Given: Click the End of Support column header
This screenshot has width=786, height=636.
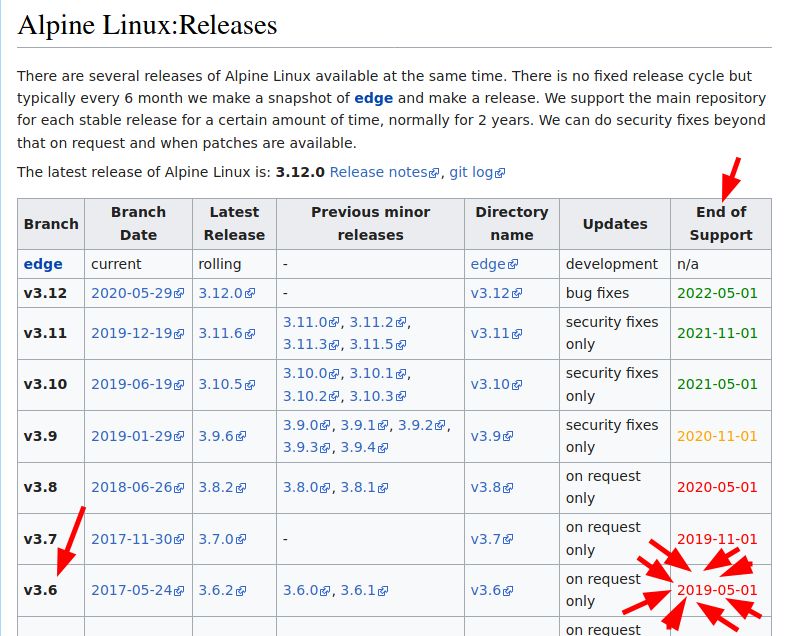Looking at the screenshot, I should point(721,224).
